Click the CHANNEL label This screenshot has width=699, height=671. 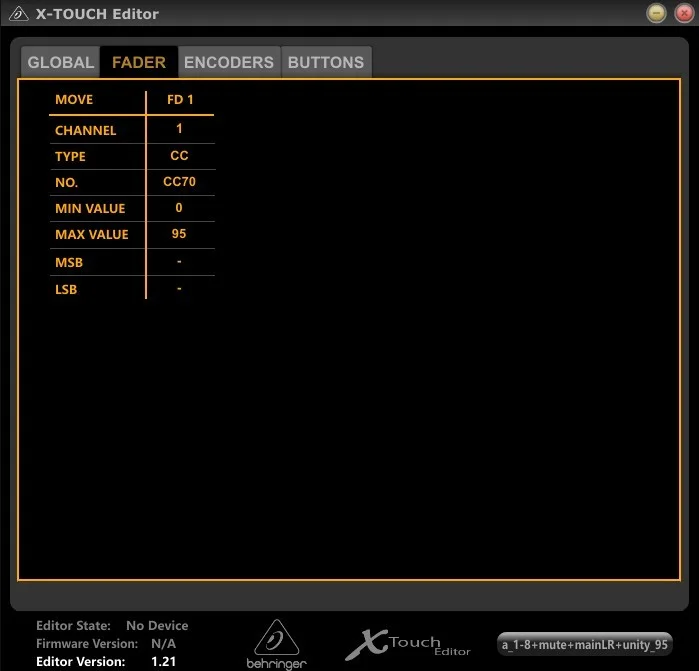[x=86, y=131]
